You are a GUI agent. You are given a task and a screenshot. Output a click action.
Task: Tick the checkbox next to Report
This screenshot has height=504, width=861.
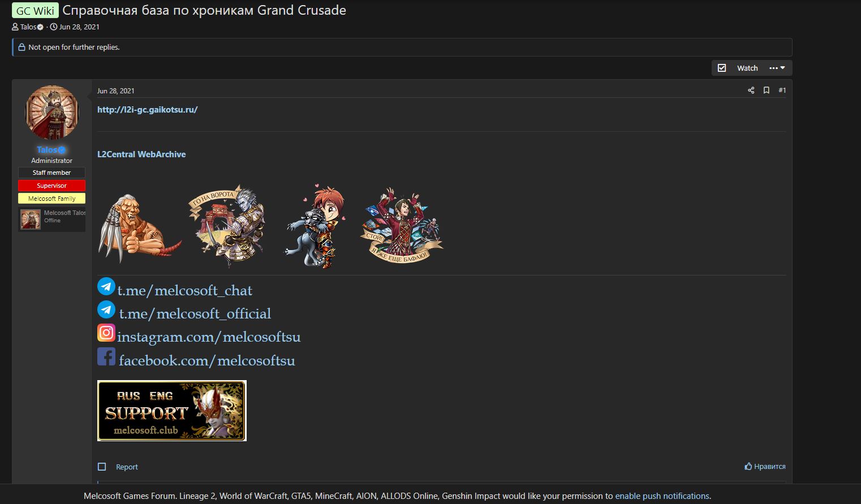pos(102,467)
